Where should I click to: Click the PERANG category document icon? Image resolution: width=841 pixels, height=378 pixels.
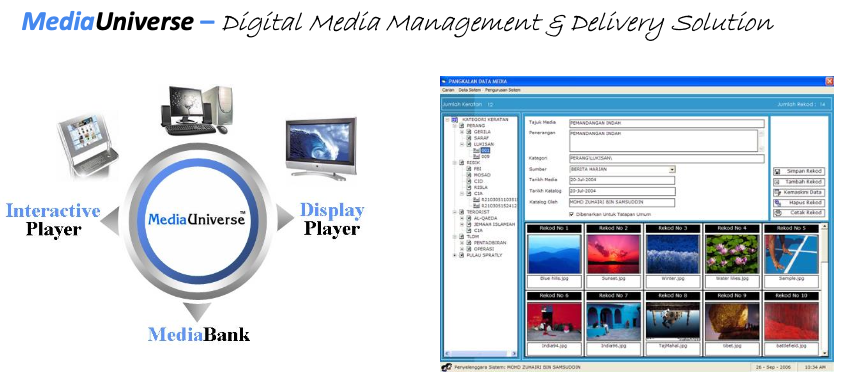tap(461, 125)
